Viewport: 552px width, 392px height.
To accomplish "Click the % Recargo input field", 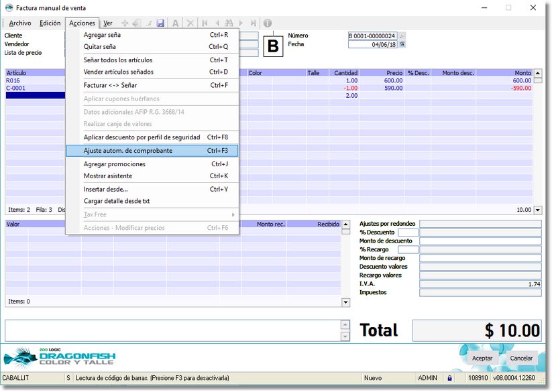I will [x=408, y=250].
